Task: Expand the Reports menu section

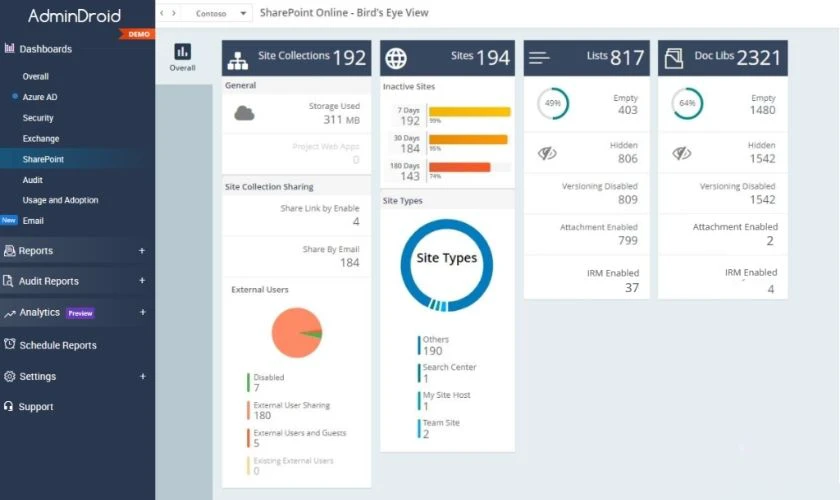Action: (x=142, y=250)
